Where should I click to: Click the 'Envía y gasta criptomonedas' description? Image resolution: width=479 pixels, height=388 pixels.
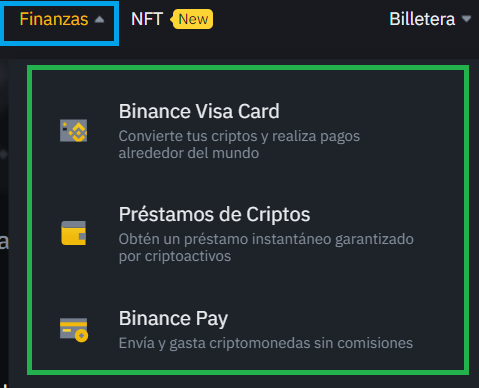pos(266,343)
